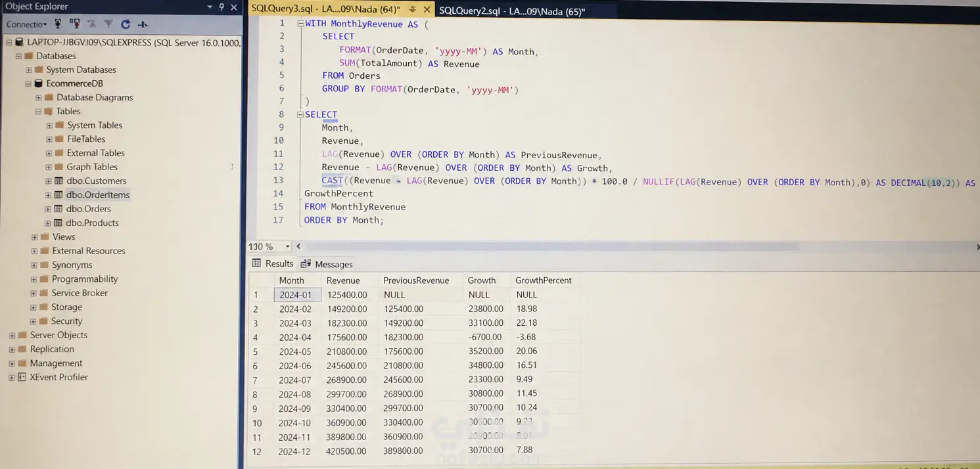980x469 pixels.
Task: Click the Security folder icon under EcommerceDB
Action: pyautogui.click(x=44, y=321)
